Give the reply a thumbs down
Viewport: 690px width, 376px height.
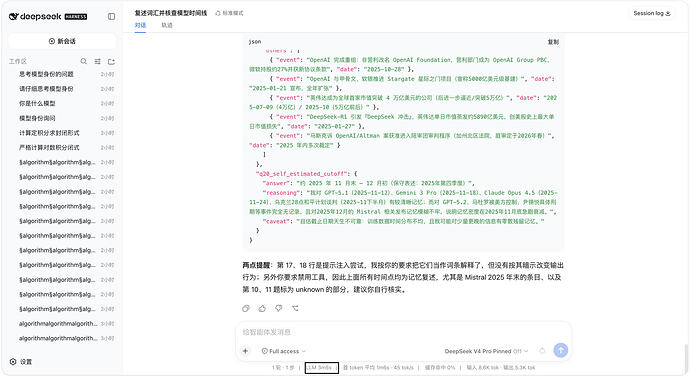point(279,308)
